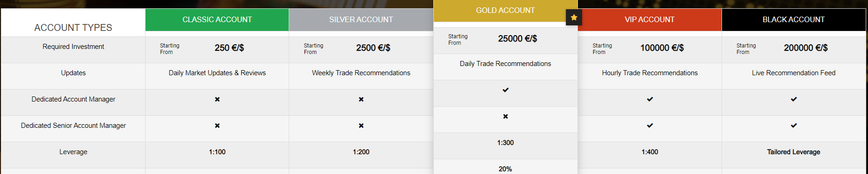Click Gold's Senior Account Manager cross icon
The image size is (868, 174).
point(506,116)
